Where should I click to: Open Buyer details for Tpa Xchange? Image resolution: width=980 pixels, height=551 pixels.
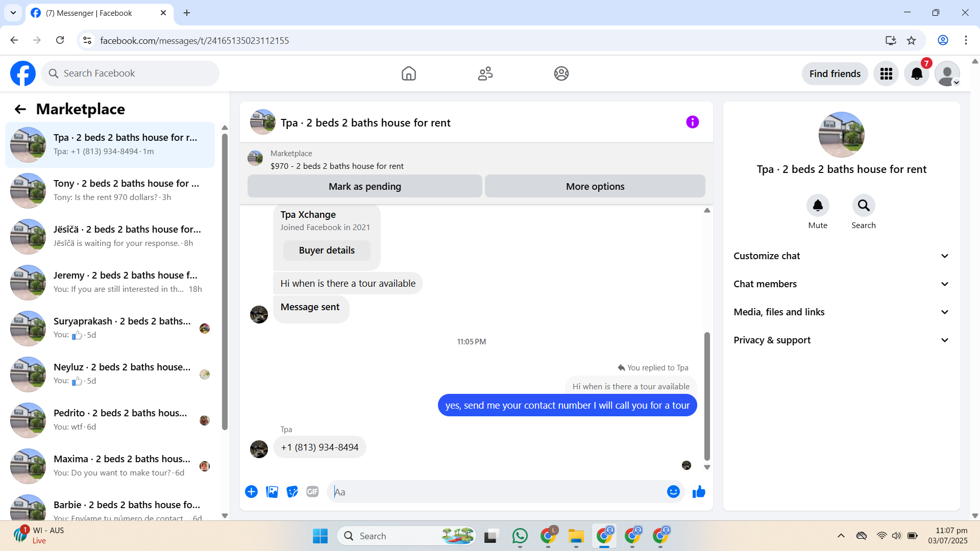(327, 251)
